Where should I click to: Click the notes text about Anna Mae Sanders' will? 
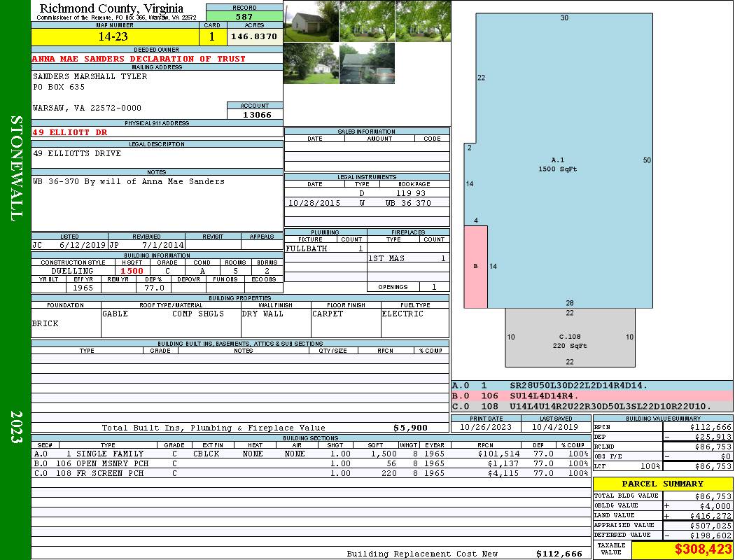point(129,181)
